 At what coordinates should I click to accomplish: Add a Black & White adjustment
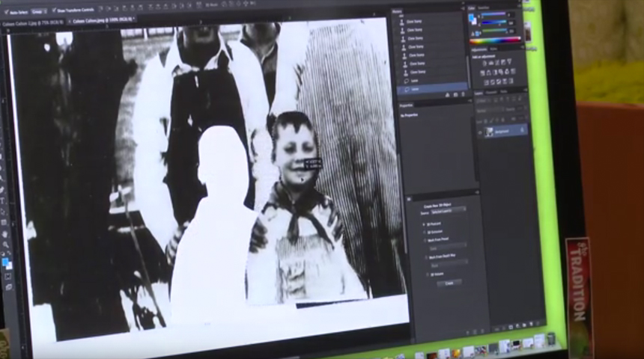coord(495,73)
